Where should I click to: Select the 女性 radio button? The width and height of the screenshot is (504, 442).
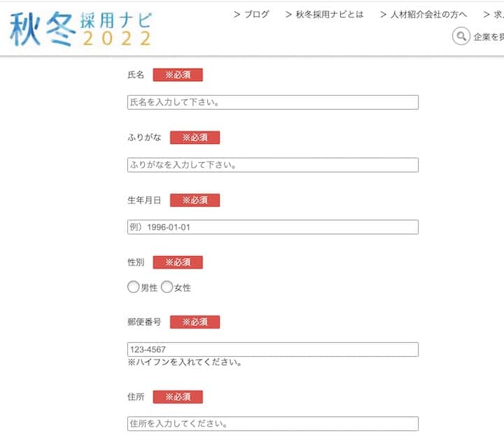167,287
